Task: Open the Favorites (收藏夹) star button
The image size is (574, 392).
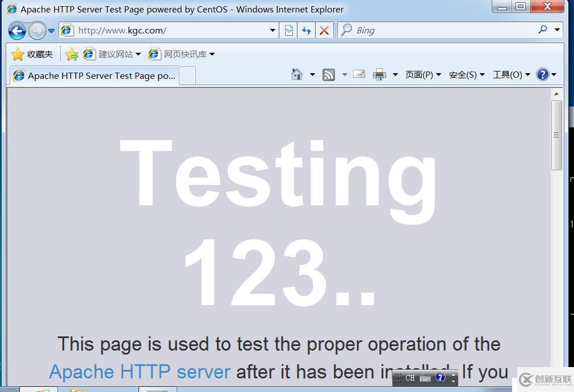Action: tap(32, 54)
